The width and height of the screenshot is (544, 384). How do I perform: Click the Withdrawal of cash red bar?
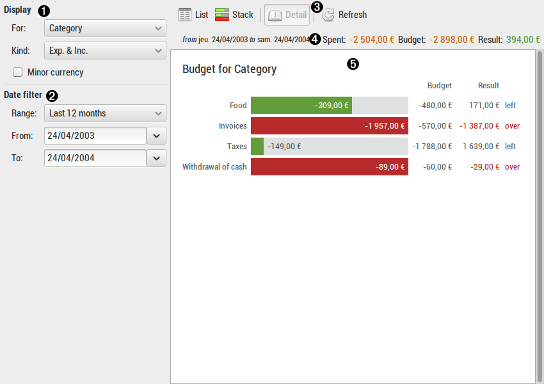330,167
